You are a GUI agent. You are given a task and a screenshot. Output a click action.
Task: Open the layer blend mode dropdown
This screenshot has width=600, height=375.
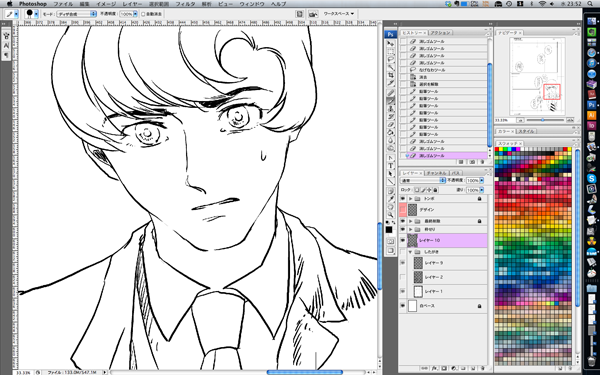point(423,180)
